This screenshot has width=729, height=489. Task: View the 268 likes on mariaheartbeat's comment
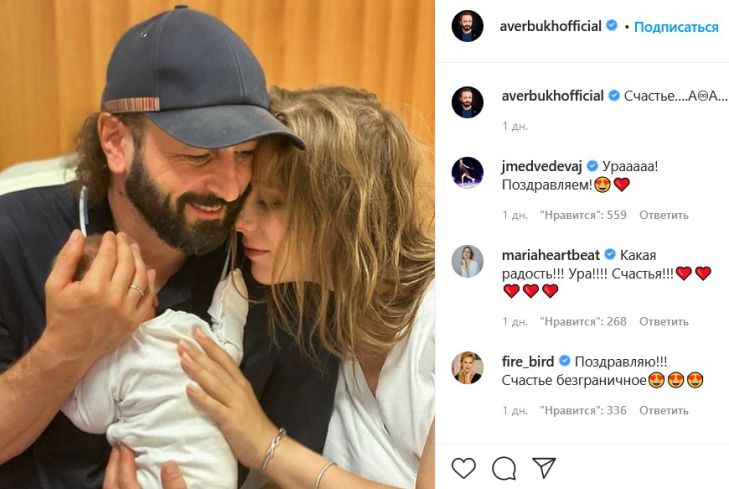coord(582,321)
